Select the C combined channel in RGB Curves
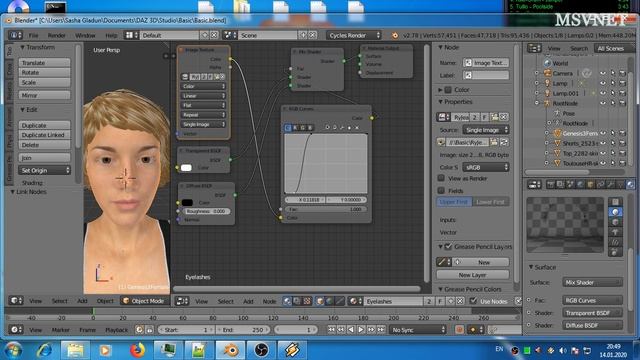 point(288,128)
